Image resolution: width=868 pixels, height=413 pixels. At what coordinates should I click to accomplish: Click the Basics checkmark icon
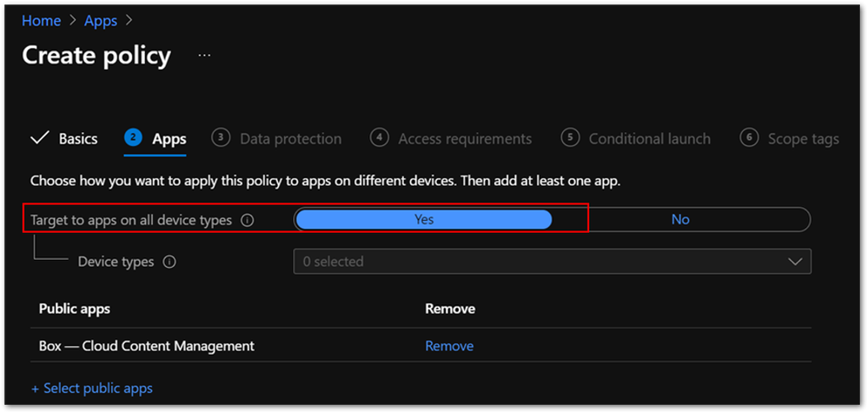[x=39, y=138]
